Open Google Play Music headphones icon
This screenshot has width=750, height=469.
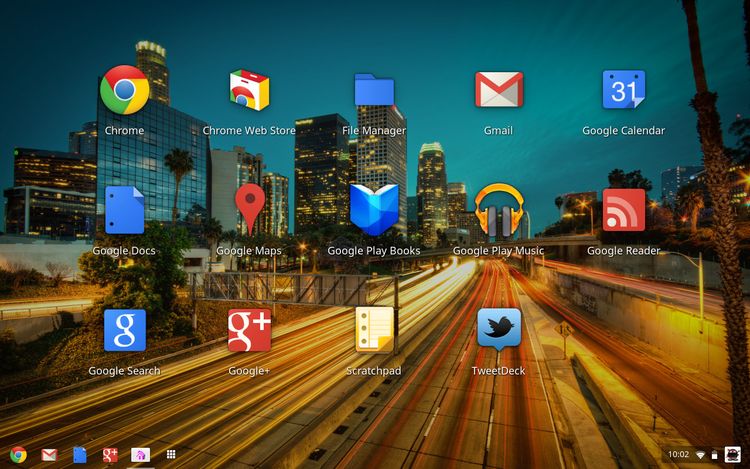click(498, 210)
